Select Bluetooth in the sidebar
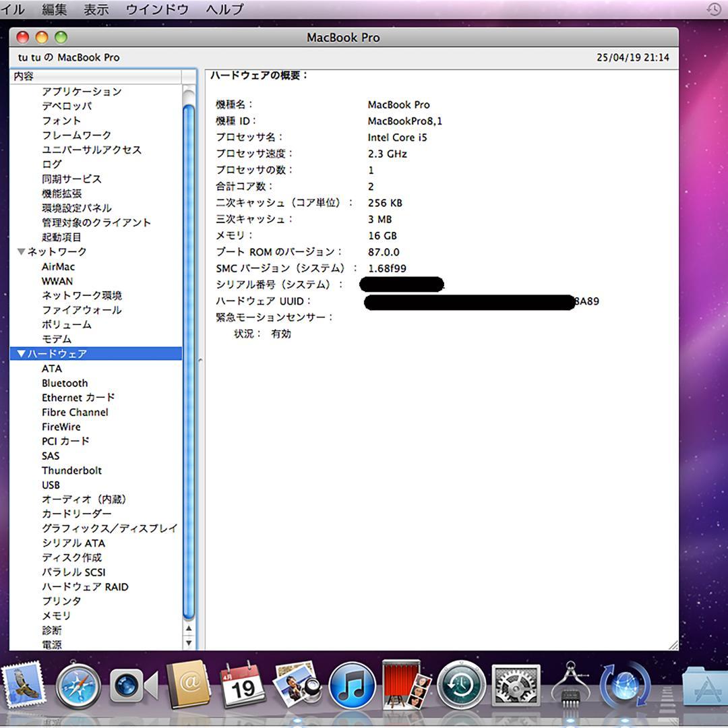This screenshot has width=728, height=728. (x=65, y=383)
